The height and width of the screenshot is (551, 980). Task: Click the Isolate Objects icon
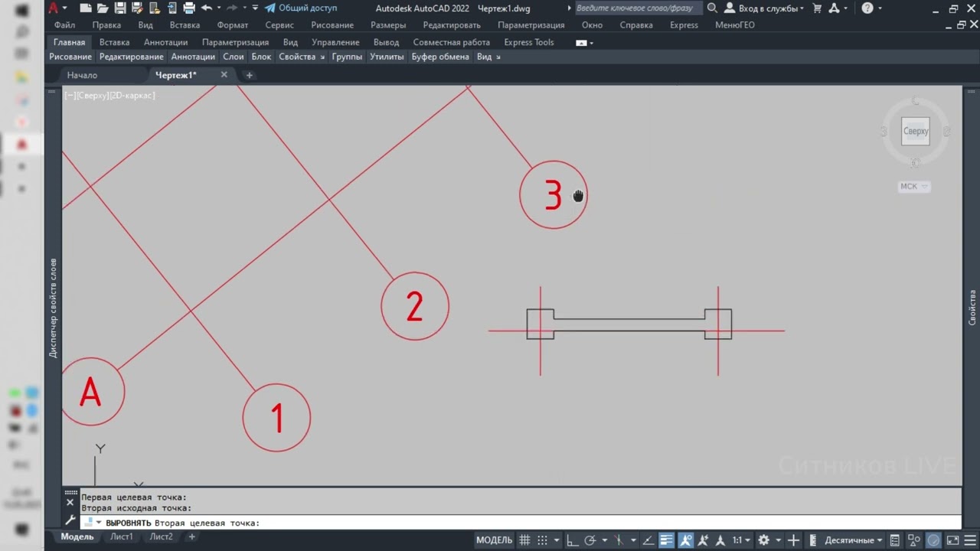tap(914, 540)
